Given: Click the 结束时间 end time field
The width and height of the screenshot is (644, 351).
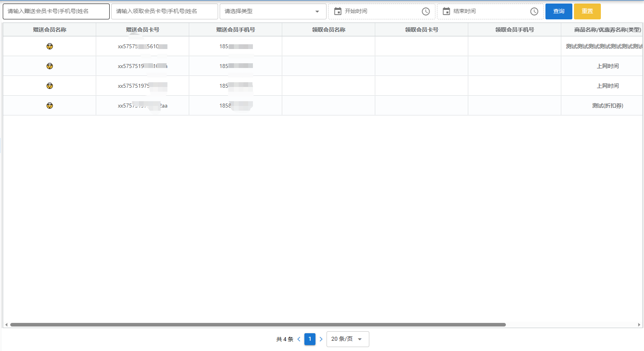Looking at the screenshot, I should tap(490, 11).
